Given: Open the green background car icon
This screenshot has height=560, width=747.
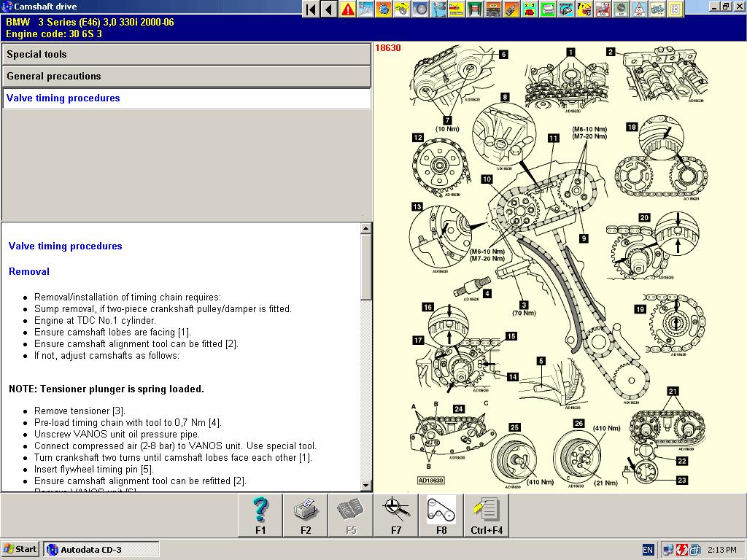Looking at the screenshot, I should coord(547,9).
